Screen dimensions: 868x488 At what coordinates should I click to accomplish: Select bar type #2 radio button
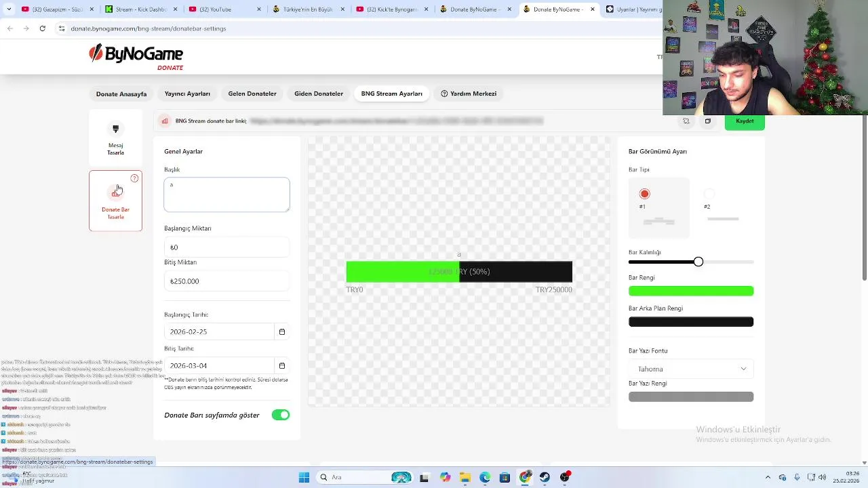709,194
